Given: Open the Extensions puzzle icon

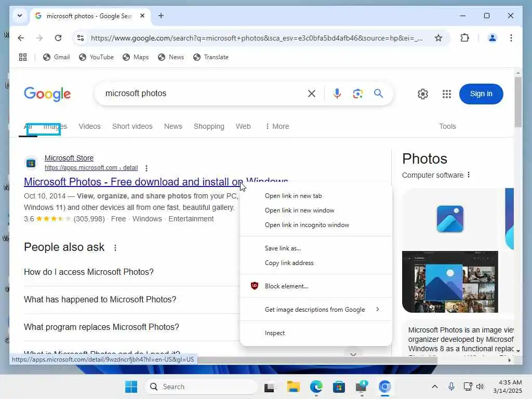Looking at the screenshot, I should [464, 38].
